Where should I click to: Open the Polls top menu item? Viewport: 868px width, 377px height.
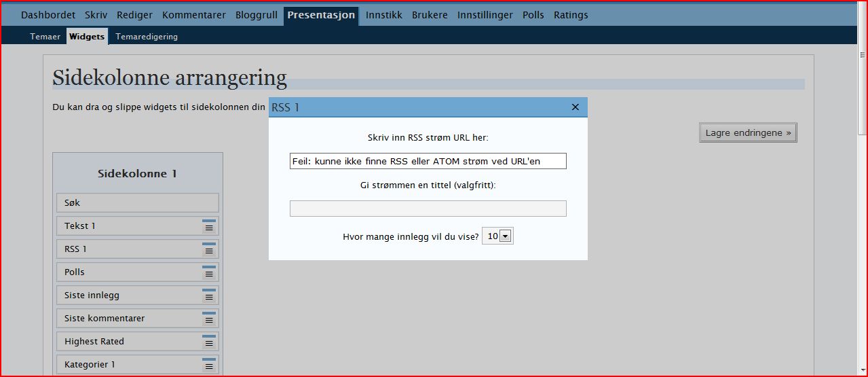pos(533,15)
